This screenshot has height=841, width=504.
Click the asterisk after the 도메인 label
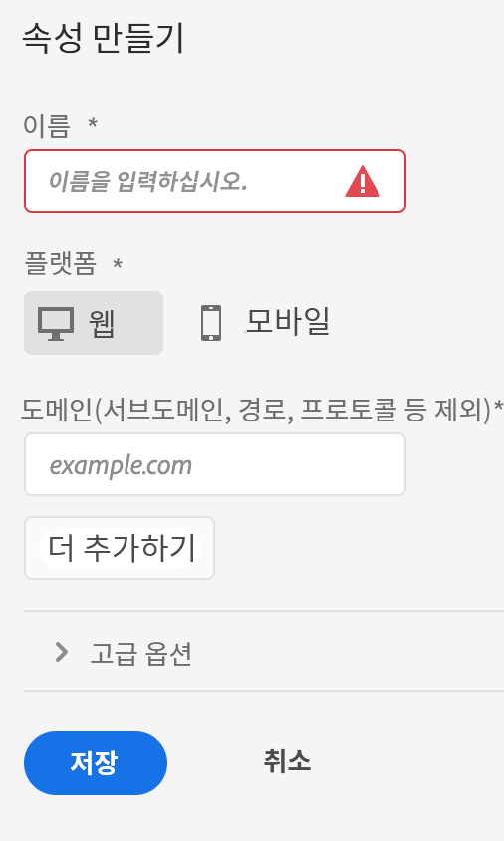point(498,406)
